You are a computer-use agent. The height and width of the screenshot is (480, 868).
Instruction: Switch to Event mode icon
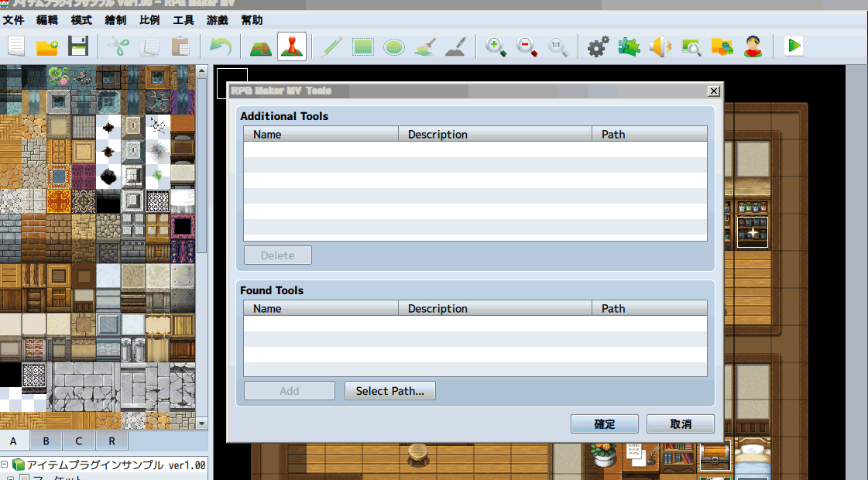[x=292, y=46]
